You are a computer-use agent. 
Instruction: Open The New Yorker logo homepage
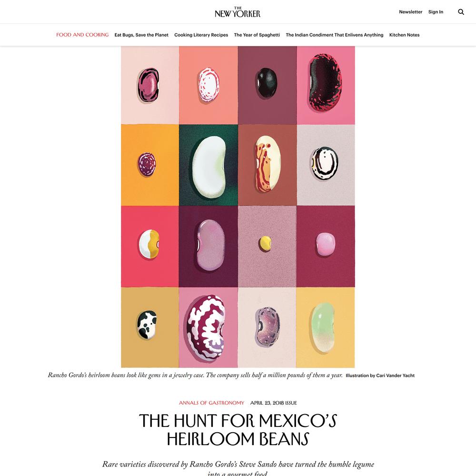(x=238, y=12)
